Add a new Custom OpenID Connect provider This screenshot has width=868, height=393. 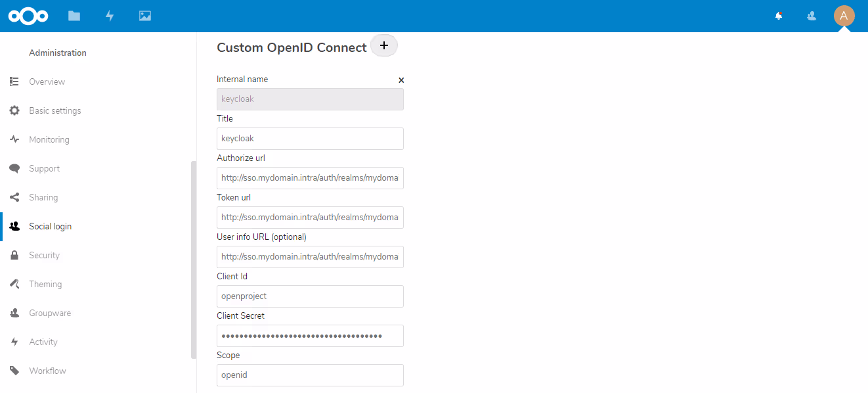click(384, 45)
